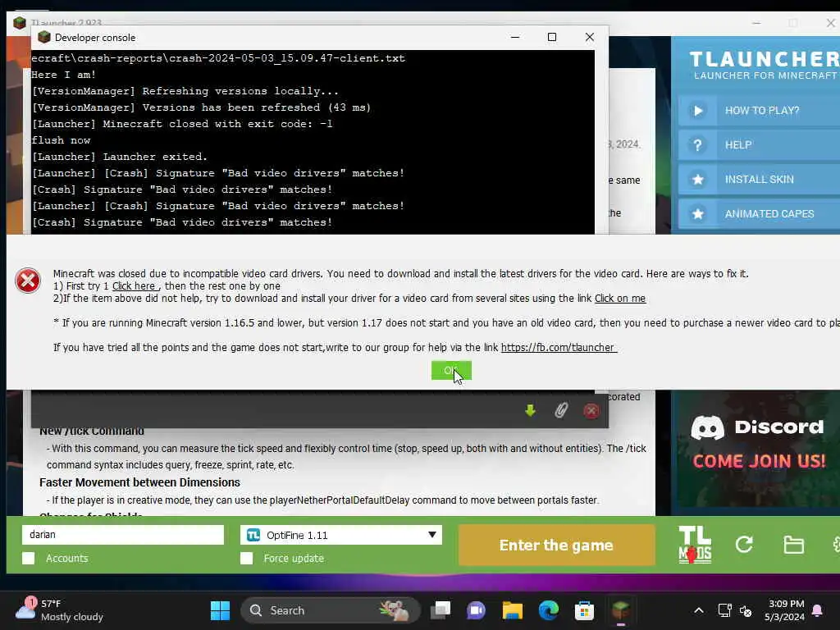Open Task View from the taskbar
840x630 pixels.
441,610
